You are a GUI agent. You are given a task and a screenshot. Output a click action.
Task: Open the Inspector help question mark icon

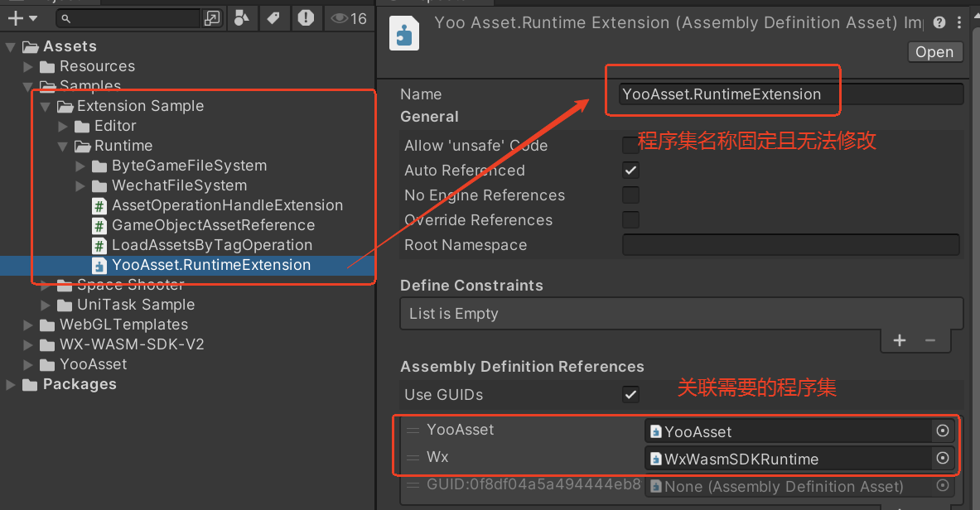coord(939,22)
